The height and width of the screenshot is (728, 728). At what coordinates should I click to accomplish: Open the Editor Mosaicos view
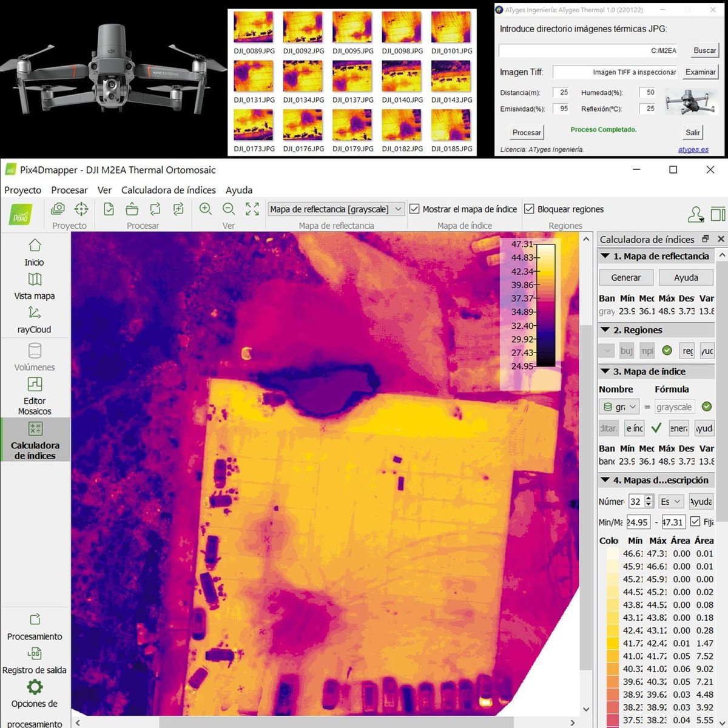point(35,396)
